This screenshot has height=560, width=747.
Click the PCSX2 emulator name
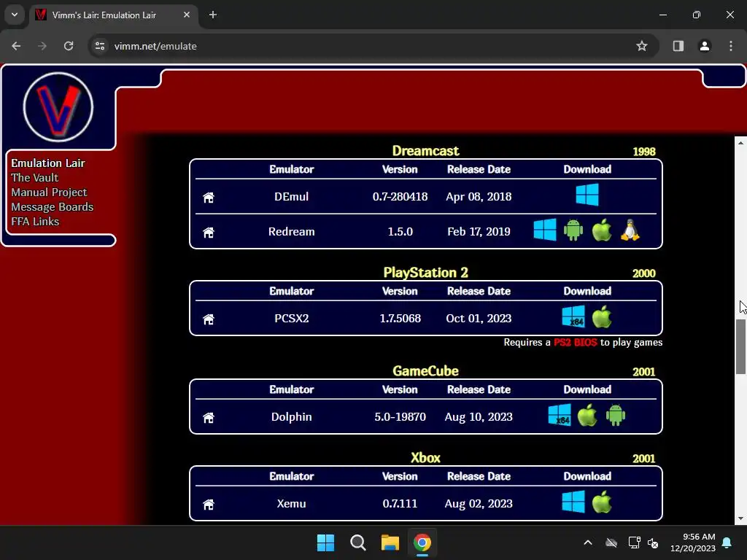tap(292, 319)
